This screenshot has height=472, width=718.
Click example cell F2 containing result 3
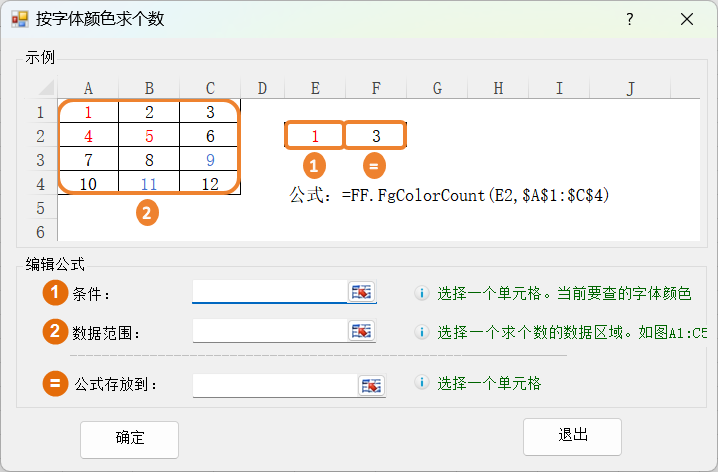point(375,135)
